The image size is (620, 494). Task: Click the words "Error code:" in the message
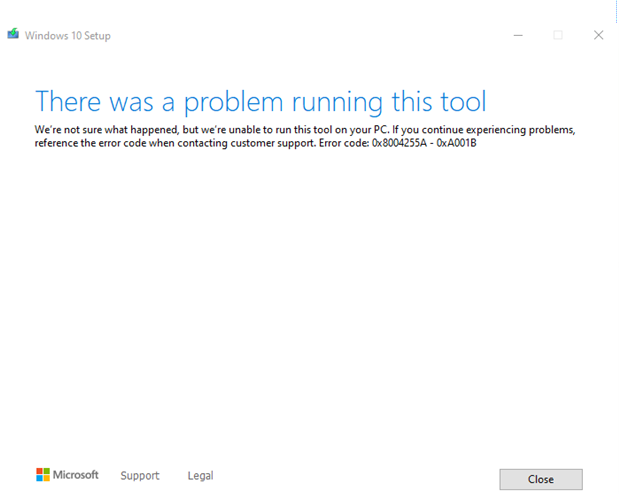(344, 143)
